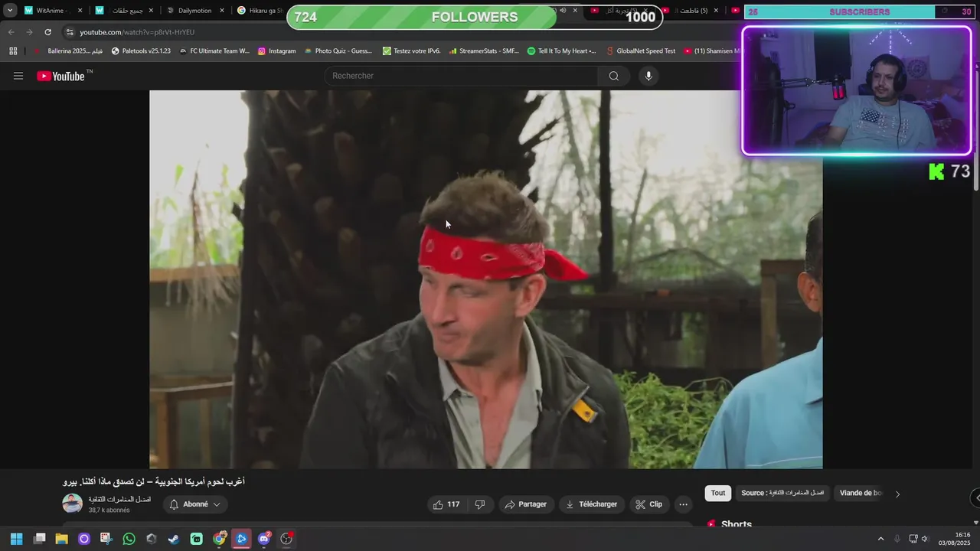980x551 pixels.
Task: Open Snipping Tool on the taskbar
Action: 106,539
